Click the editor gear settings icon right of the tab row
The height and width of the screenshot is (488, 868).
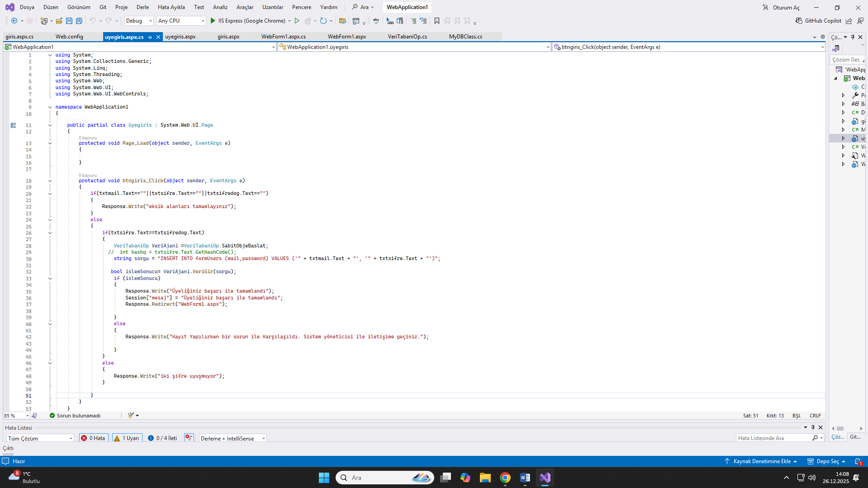coord(823,37)
